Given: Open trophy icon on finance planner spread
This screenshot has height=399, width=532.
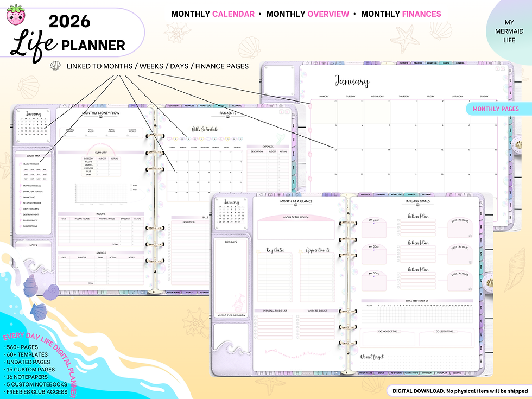Looking at the screenshot, I should tap(83, 105).
